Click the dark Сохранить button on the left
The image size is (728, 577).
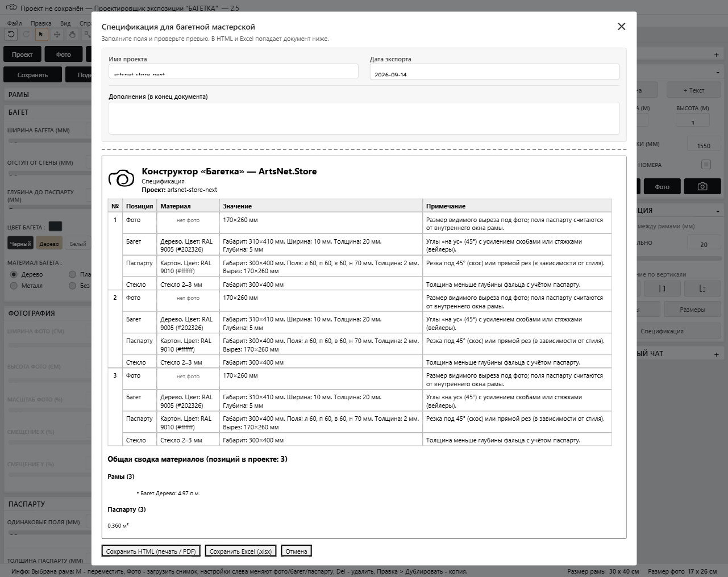pyautogui.click(x=32, y=75)
